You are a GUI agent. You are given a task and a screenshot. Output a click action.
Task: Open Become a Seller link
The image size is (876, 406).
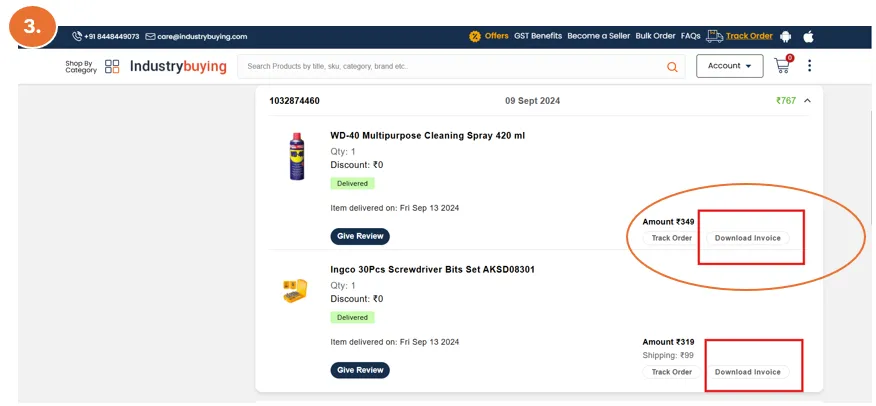click(x=598, y=36)
